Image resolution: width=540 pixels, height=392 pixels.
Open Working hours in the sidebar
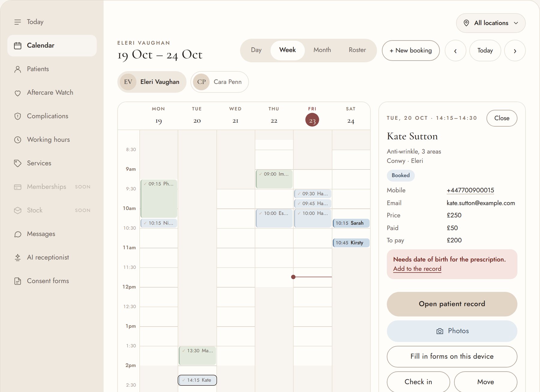click(x=52, y=140)
